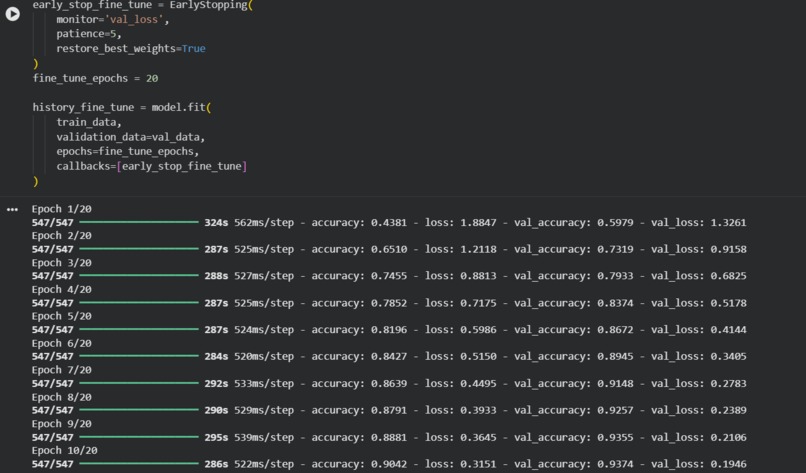Click the validation_data=val_data line
Screen dimensions: 806x473
[x=131, y=137]
